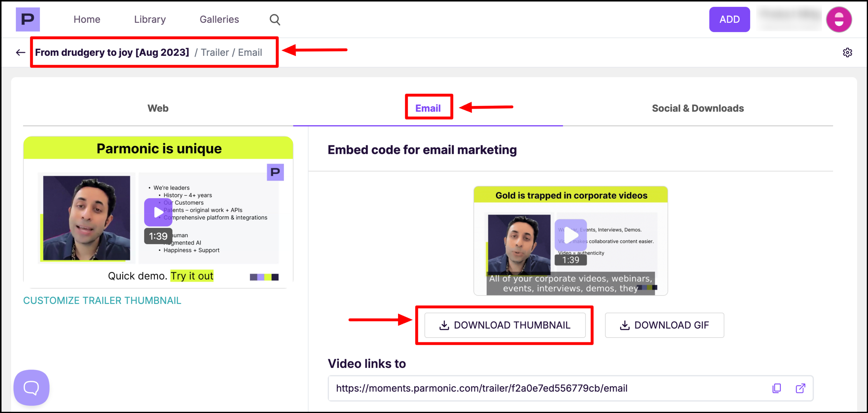
Task: Switch to the Web tab
Action: coord(158,108)
